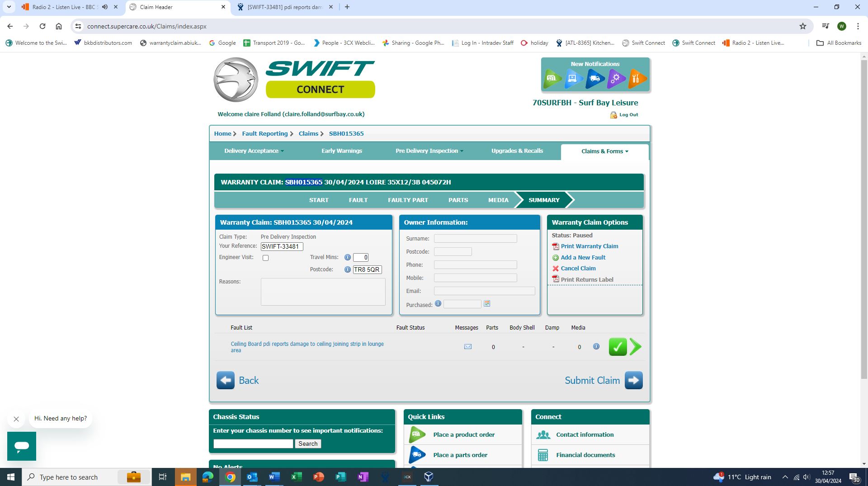Click the owner Email field
The image size is (868, 486).
485,291
